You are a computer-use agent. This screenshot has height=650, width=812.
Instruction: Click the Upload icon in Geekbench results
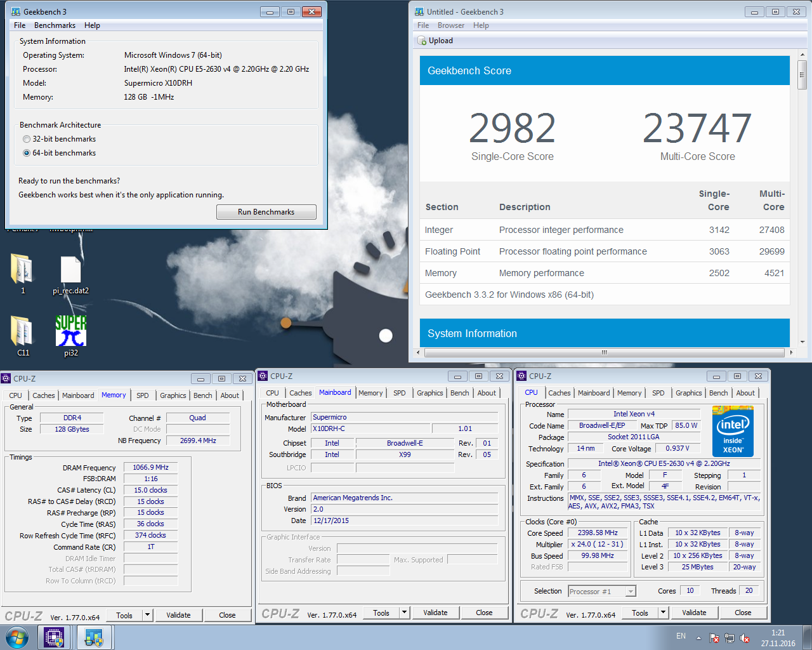pos(422,41)
